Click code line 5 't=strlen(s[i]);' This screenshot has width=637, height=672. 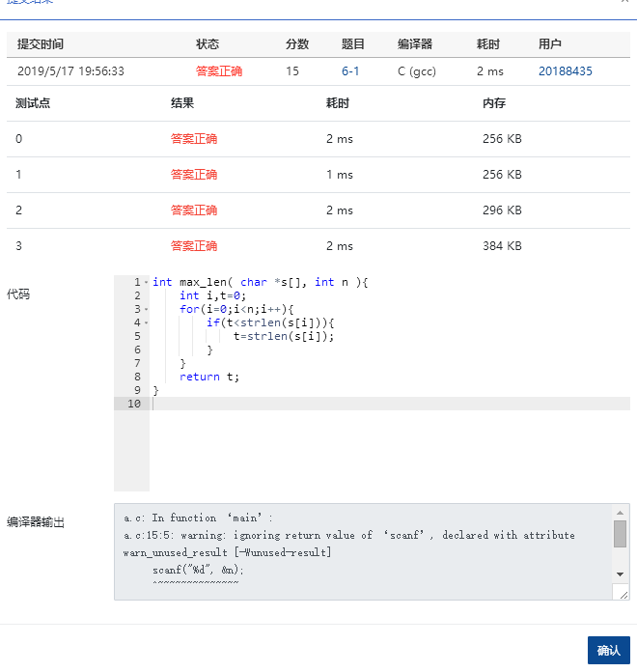click(283, 336)
